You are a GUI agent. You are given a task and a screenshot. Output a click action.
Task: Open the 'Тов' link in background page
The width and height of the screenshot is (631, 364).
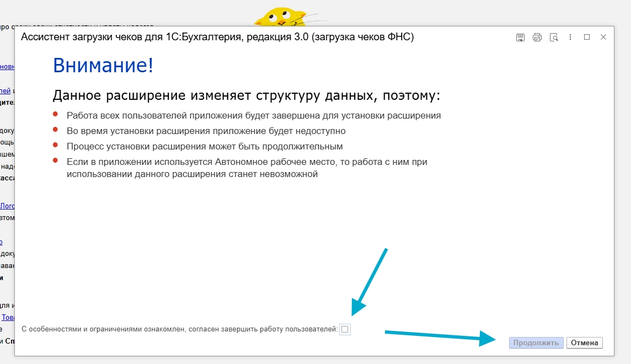8,317
